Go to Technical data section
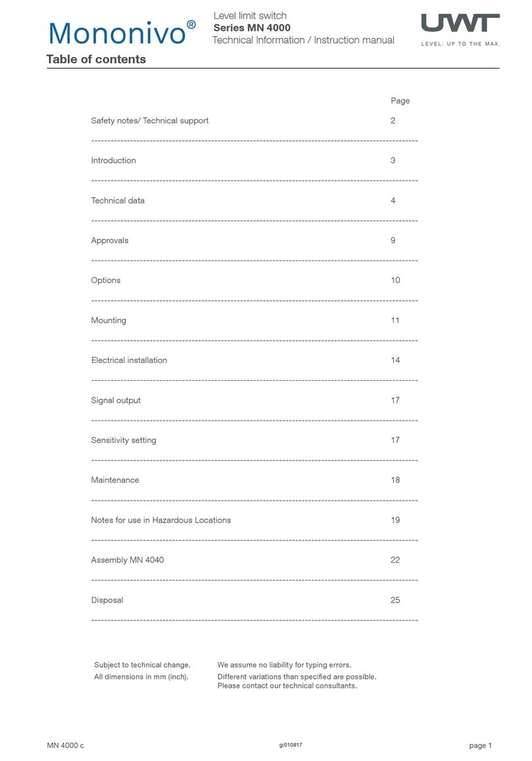Screen dimensions: 532x761 pos(118,200)
